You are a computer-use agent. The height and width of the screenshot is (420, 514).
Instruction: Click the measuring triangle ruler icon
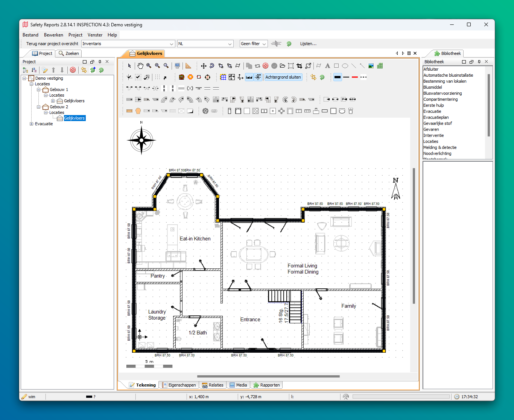[x=188, y=66]
